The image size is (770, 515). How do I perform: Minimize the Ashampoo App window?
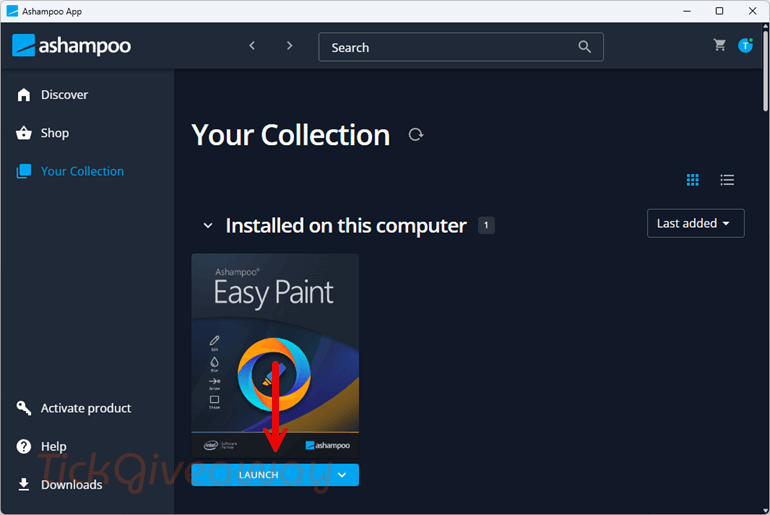click(x=687, y=11)
